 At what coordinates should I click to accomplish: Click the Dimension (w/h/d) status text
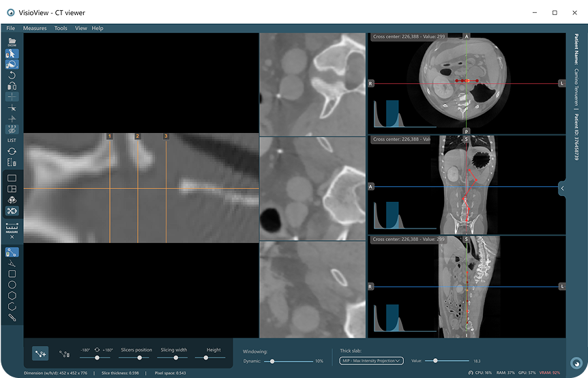(55, 373)
